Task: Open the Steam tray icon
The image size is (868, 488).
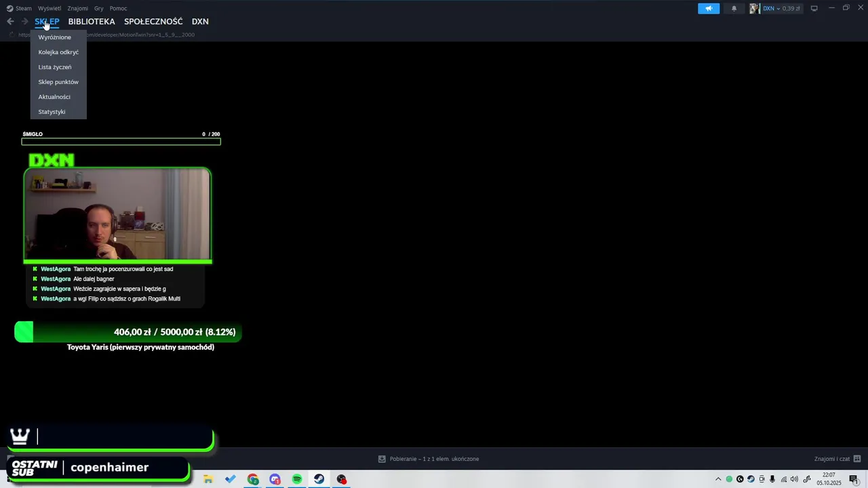Action: point(751,479)
